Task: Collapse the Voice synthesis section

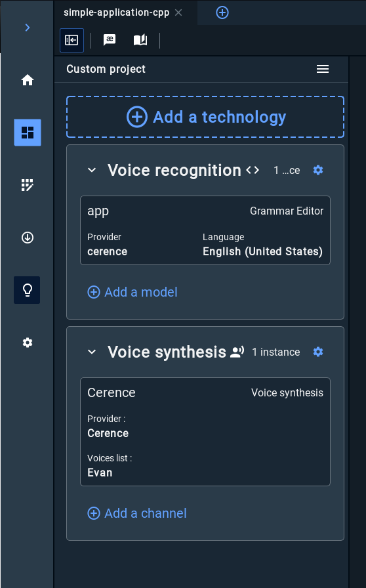Action: pos(92,352)
